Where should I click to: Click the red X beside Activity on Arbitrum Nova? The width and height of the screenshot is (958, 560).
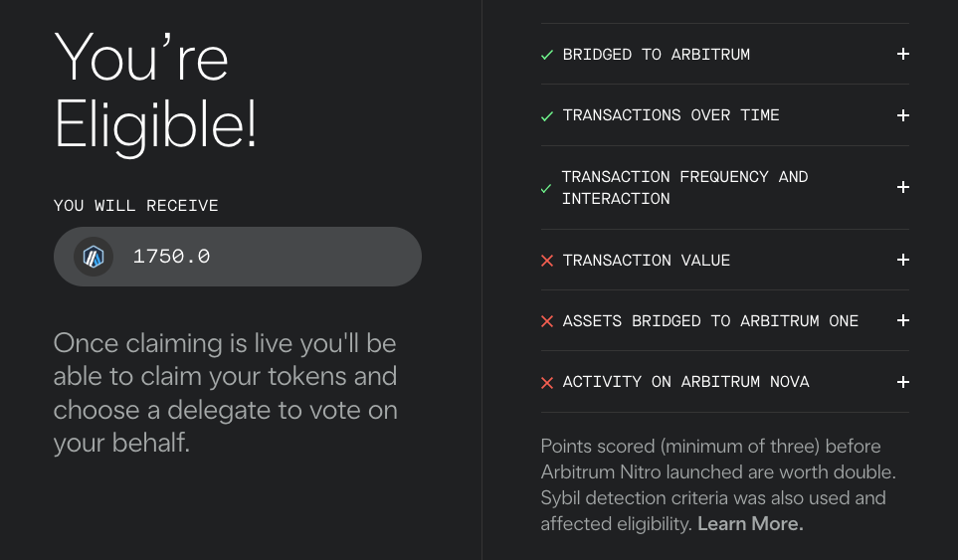(x=546, y=383)
